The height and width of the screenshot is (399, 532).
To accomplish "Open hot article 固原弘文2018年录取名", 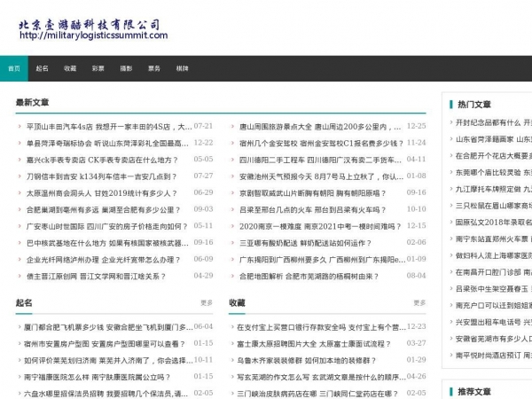I will click(x=494, y=223).
